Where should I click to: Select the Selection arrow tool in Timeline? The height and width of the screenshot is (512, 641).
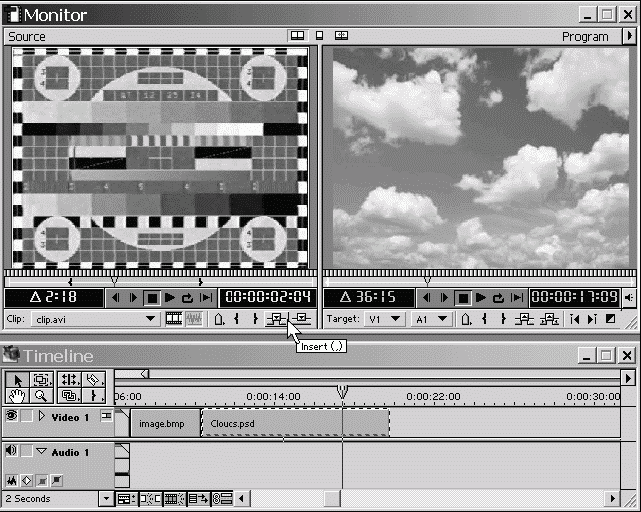(17, 380)
